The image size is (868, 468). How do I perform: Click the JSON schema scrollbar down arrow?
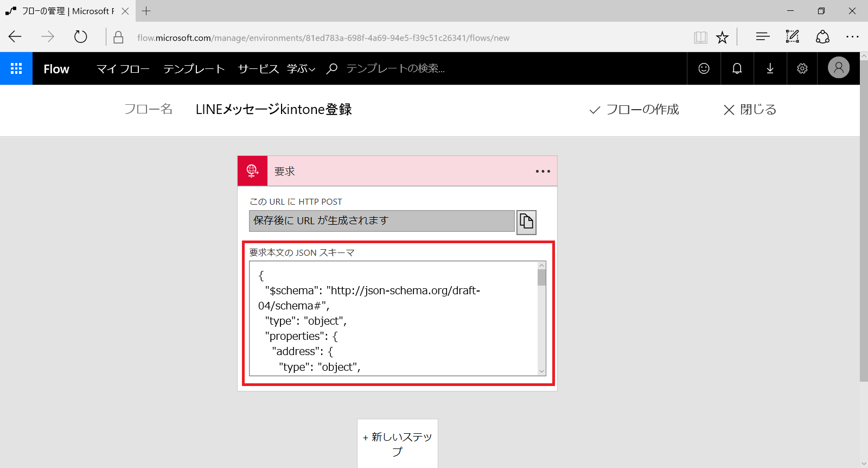pos(541,371)
